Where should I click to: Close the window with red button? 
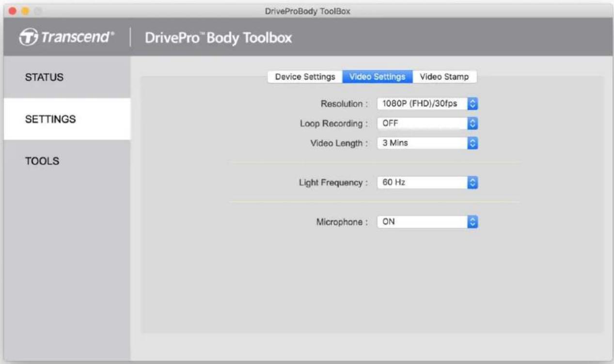click(x=12, y=11)
